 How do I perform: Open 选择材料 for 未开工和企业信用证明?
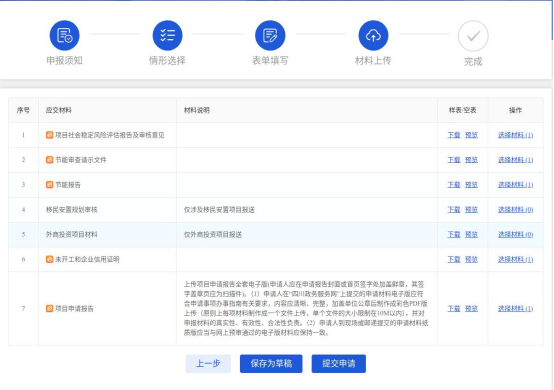pos(515,259)
